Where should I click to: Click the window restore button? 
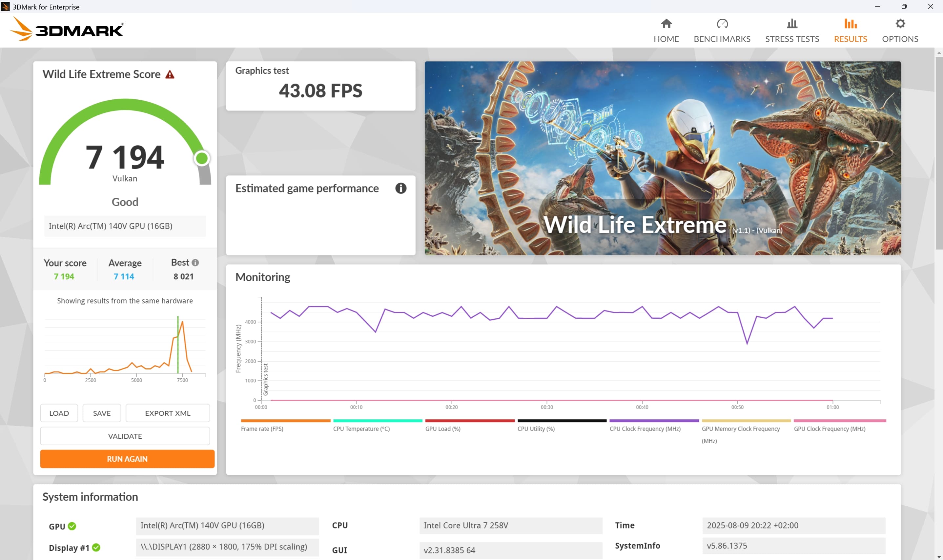coord(904,7)
